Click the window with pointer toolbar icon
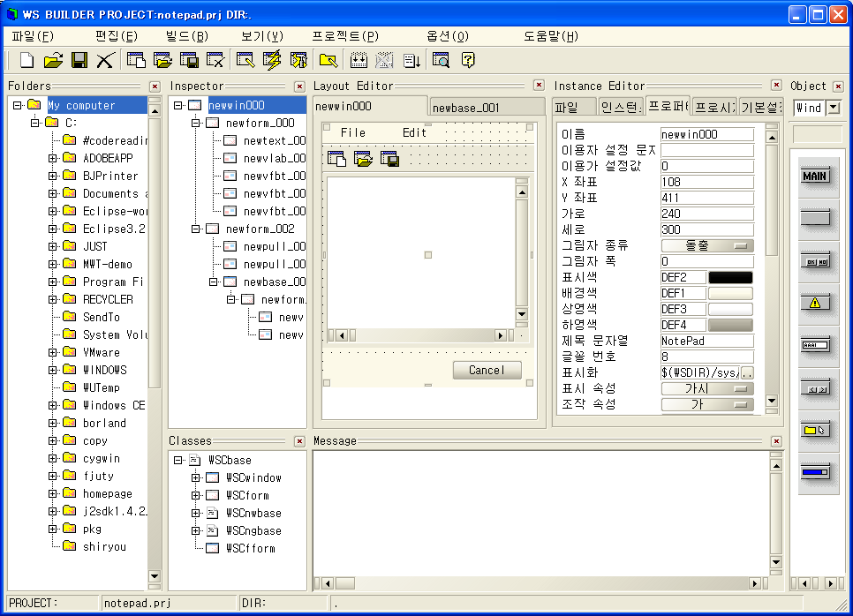Image resolution: width=853 pixels, height=616 pixels. coord(245,60)
